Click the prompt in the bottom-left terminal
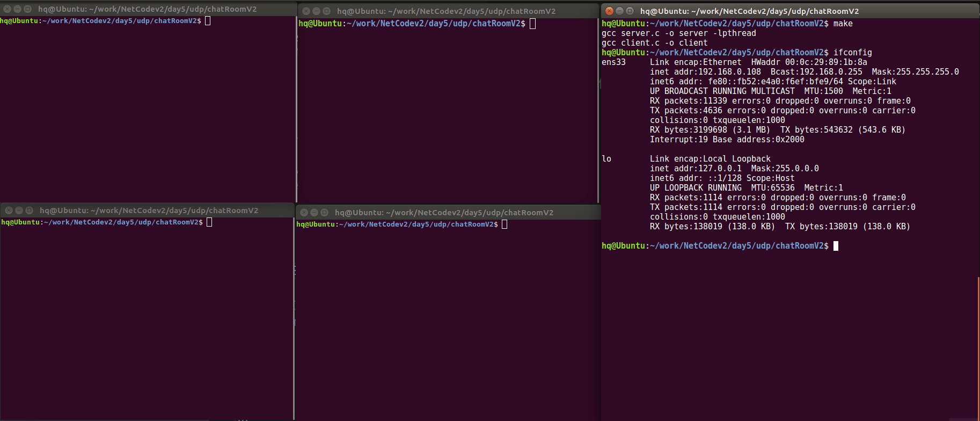The image size is (980, 421). pos(103,222)
